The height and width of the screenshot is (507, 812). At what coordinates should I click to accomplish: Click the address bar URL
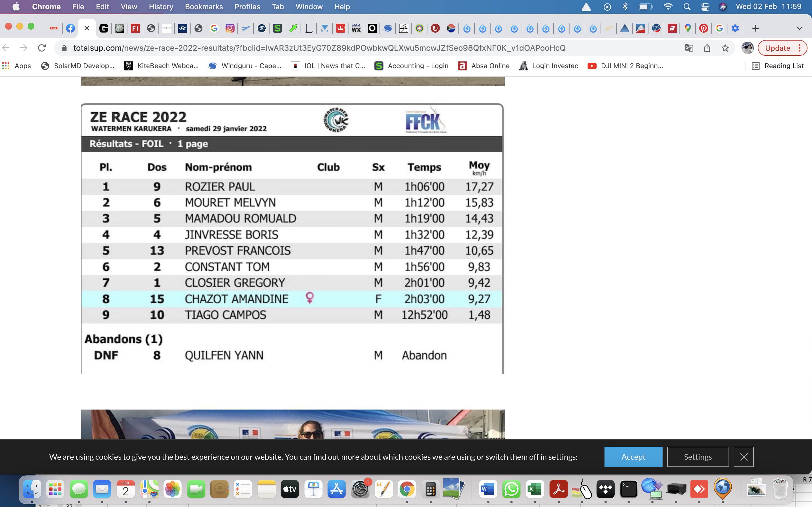tap(319, 48)
